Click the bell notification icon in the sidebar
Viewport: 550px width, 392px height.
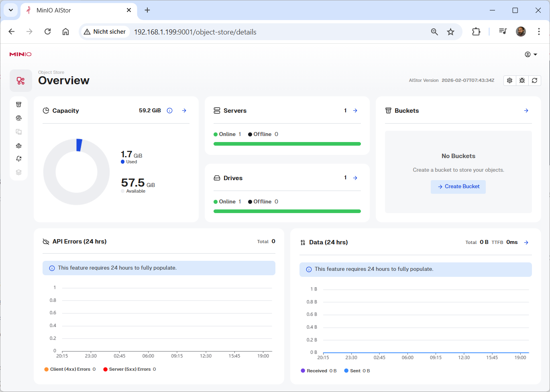click(x=18, y=159)
